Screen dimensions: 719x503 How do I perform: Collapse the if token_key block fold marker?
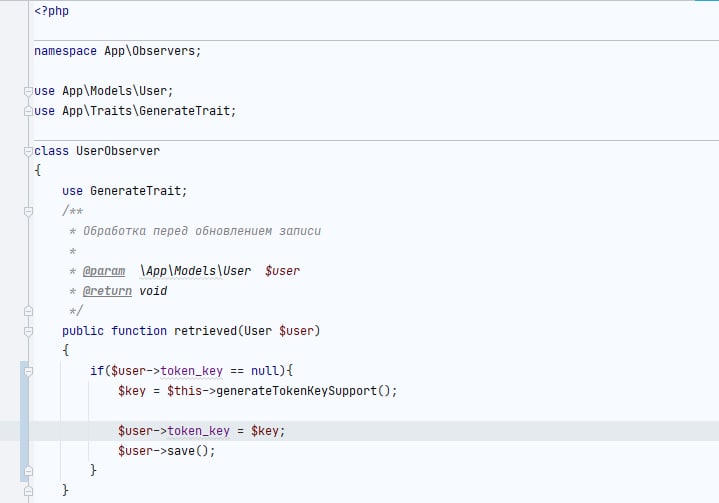coord(28,371)
